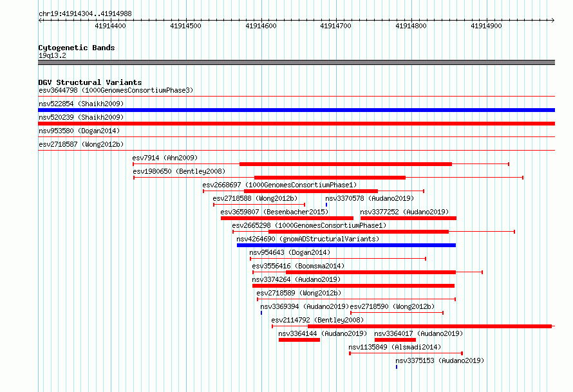Click the nsv3364144 (Audano2019) text label
This screenshot has height=392, width=573.
[x=323, y=333]
